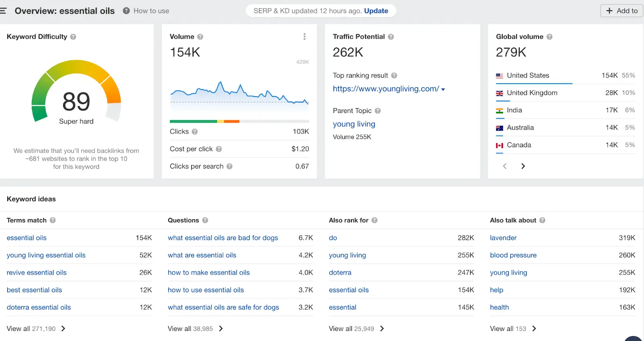This screenshot has width=644, height=341.
Task: Click the Add to button
Action: click(621, 11)
